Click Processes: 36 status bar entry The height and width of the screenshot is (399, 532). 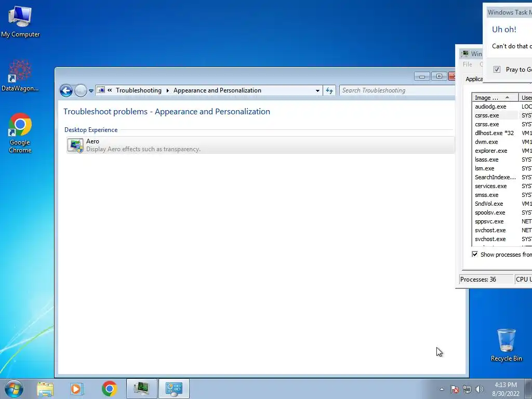click(x=486, y=279)
